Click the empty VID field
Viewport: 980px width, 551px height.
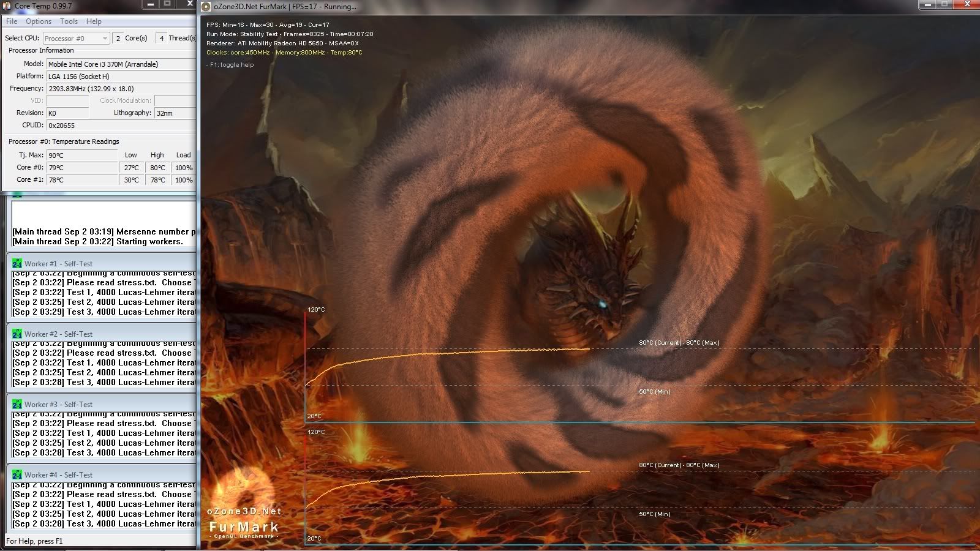(x=67, y=100)
